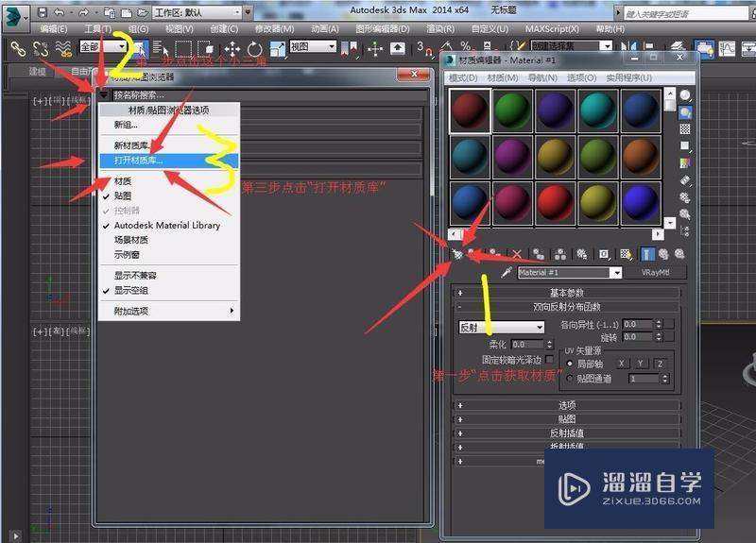
Task: Open 渲染(R) main menu
Action: tap(440, 29)
